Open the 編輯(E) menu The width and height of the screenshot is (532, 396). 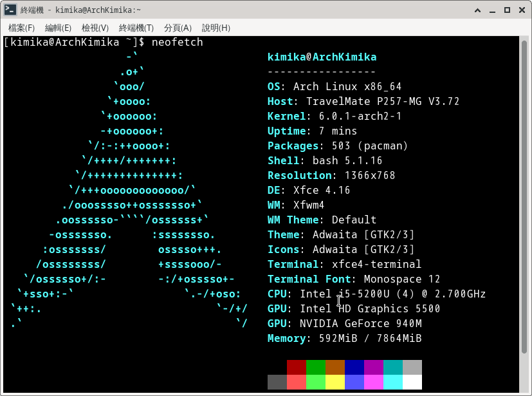(x=58, y=28)
